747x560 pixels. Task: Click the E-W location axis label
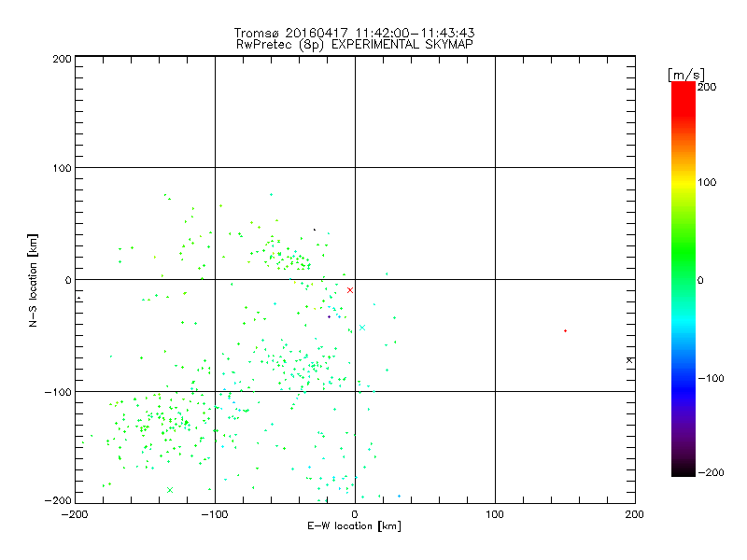click(355, 525)
